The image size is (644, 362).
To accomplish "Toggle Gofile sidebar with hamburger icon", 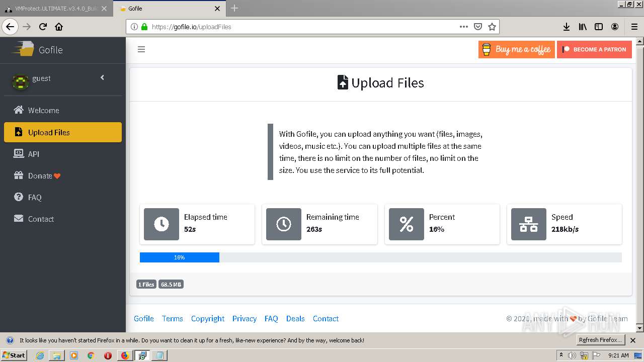I will 141,49.
